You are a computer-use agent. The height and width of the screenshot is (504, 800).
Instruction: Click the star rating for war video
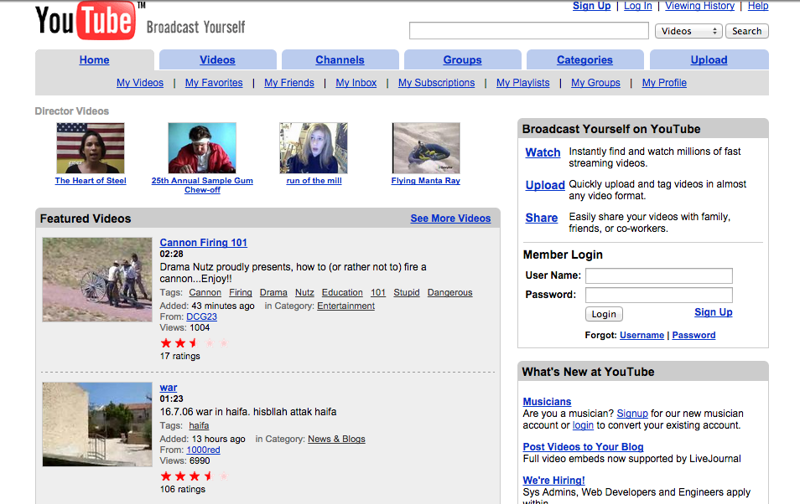click(x=194, y=476)
